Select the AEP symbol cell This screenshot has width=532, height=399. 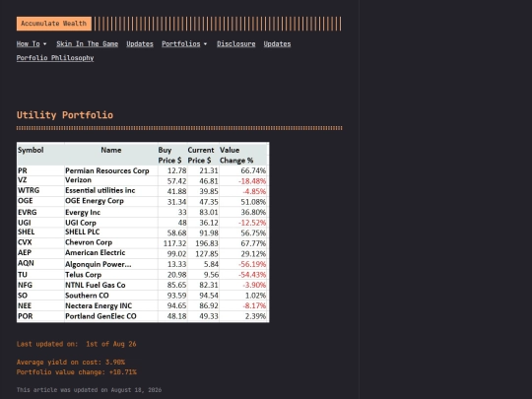click(x=25, y=253)
